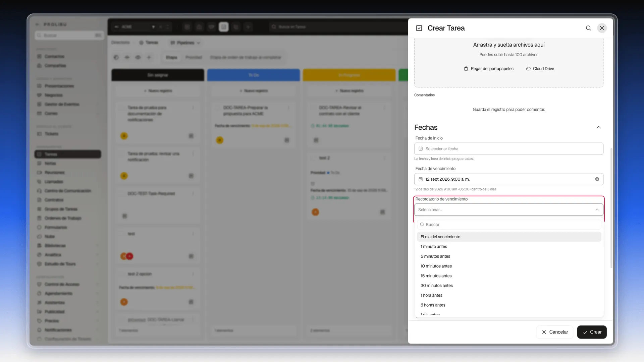Open Cloud Drive file source

click(x=540, y=69)
